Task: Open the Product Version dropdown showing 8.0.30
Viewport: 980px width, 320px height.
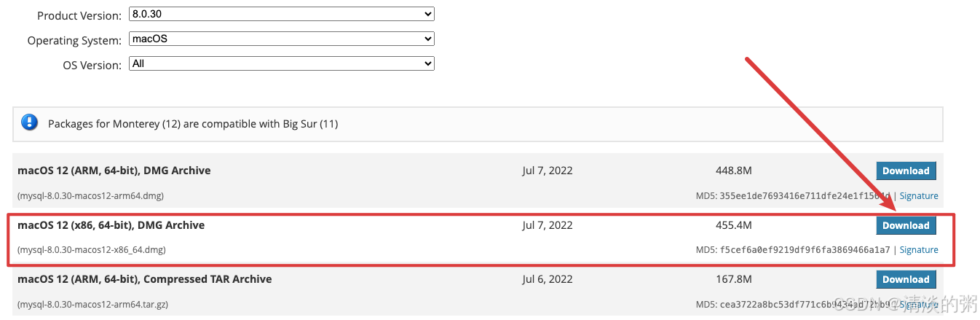Action: [282, 14]
